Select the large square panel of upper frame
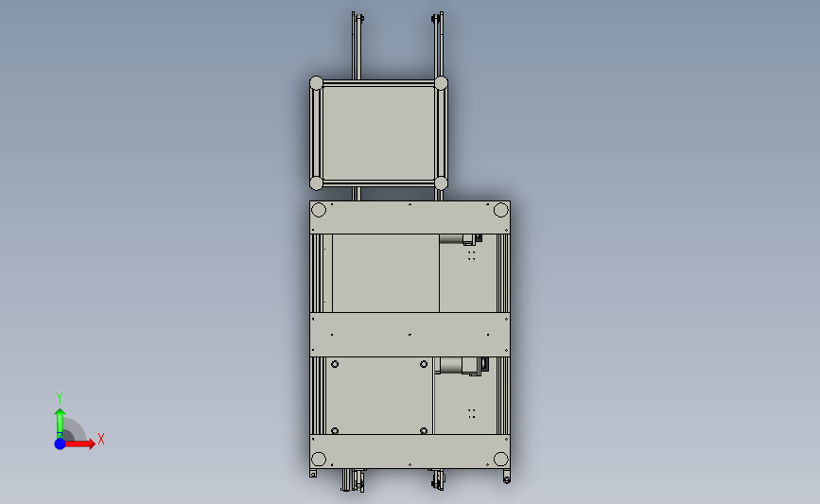 coord(378,133)
